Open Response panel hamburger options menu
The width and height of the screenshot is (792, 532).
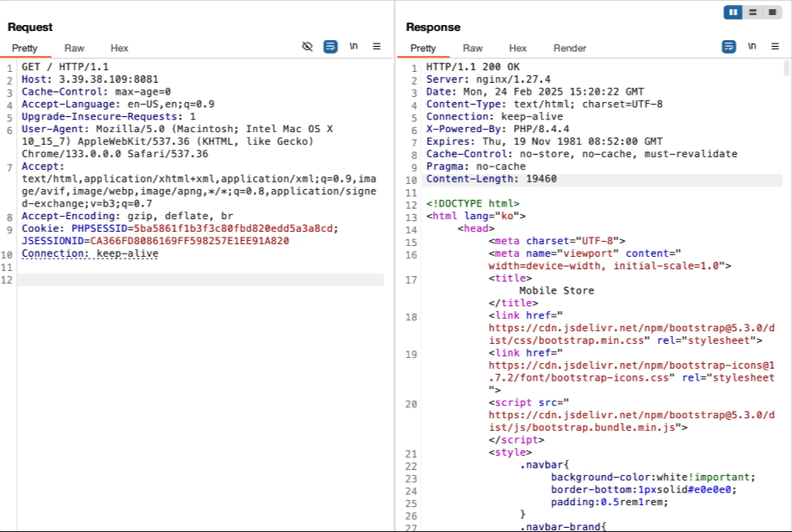[775, 47]
